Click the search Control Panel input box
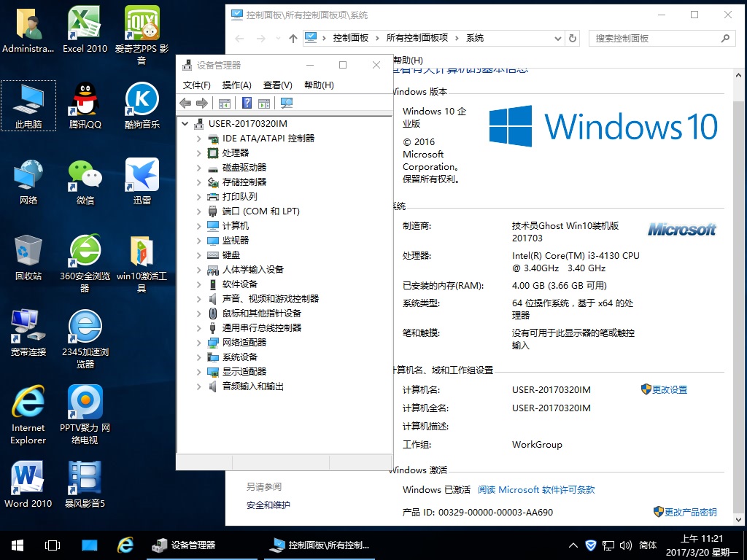 [x=661, y=38]
